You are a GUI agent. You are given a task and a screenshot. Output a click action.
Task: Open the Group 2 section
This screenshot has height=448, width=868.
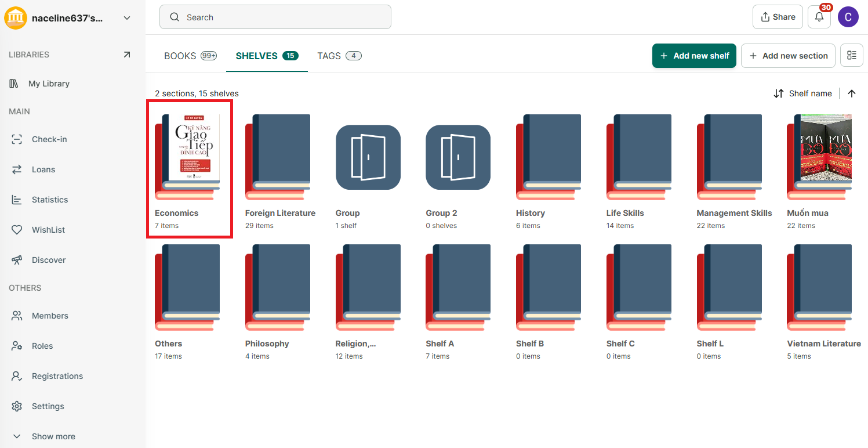tap(458, 172)
